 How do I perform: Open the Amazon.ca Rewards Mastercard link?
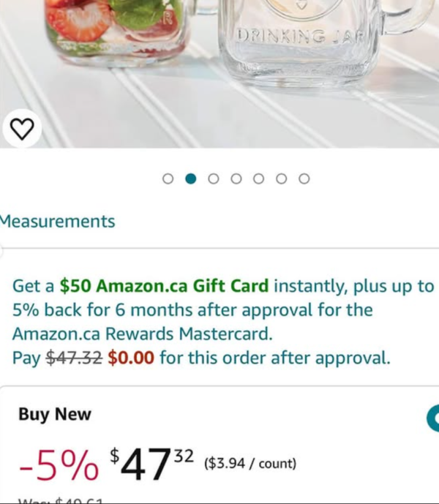143,334
